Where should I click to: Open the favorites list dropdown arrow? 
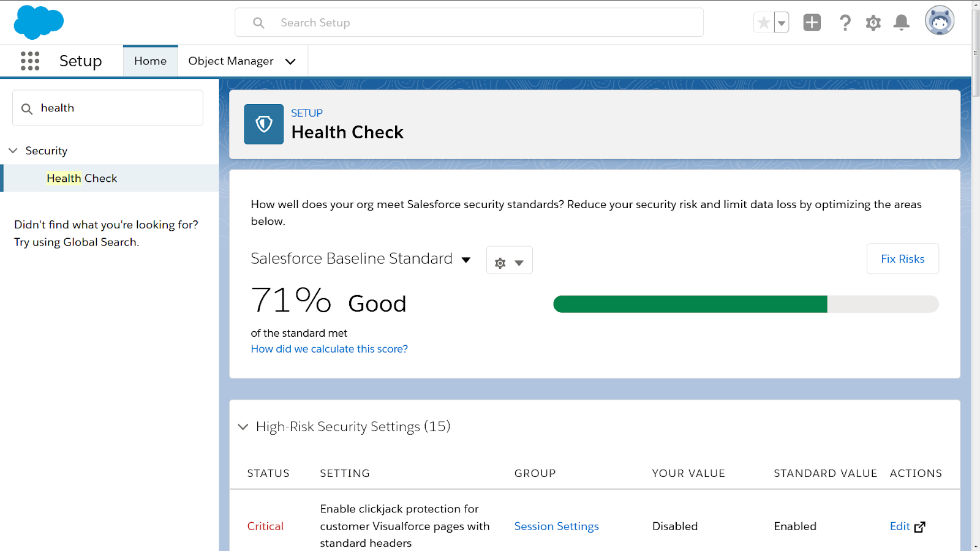point(782,23)
